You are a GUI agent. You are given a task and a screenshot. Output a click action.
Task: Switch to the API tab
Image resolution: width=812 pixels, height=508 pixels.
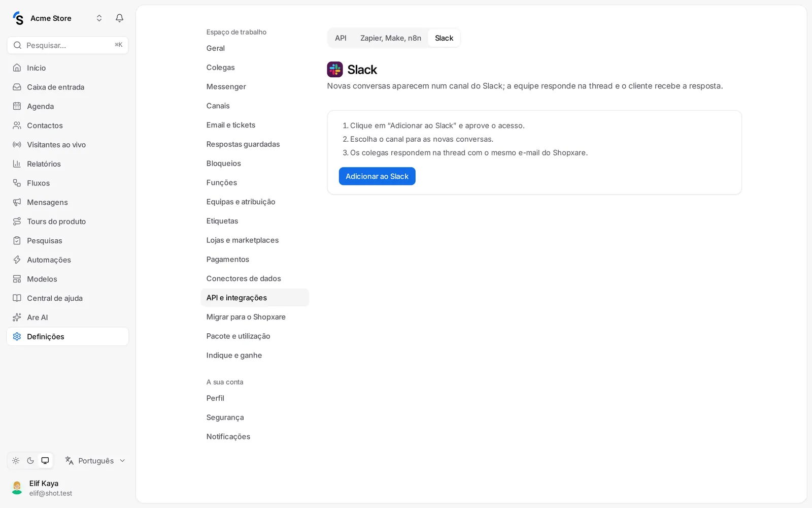pos(341,38)
